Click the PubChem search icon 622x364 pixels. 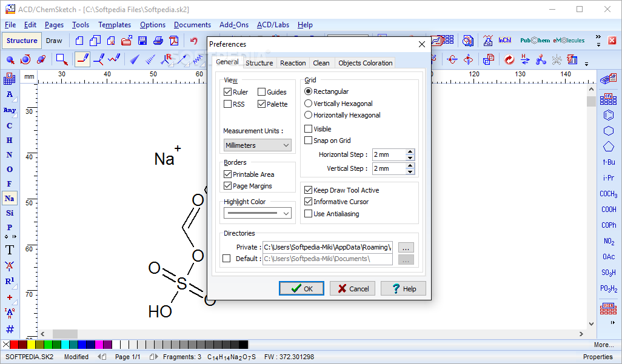tap(535, 41)
